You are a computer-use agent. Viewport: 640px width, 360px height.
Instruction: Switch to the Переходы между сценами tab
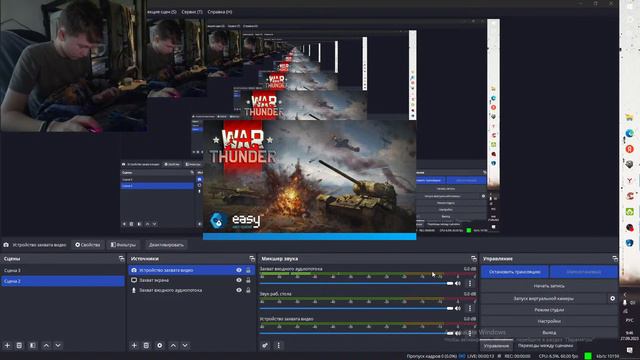(x=546, y=346)
